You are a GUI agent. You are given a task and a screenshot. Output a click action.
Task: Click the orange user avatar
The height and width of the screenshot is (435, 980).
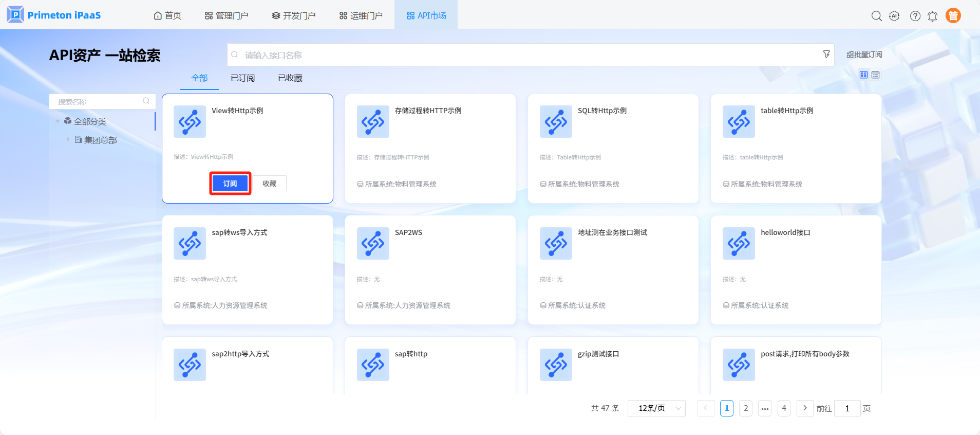(953, 16)
